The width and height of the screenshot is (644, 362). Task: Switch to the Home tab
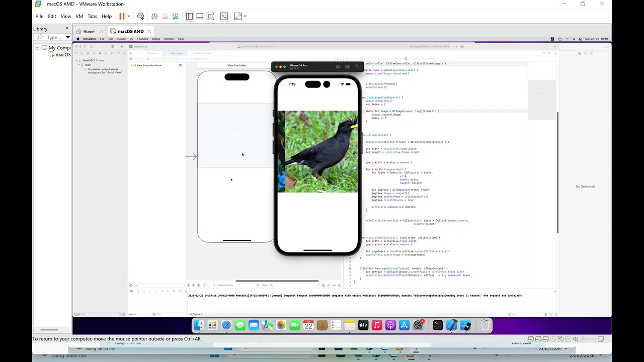pos(89,31)
